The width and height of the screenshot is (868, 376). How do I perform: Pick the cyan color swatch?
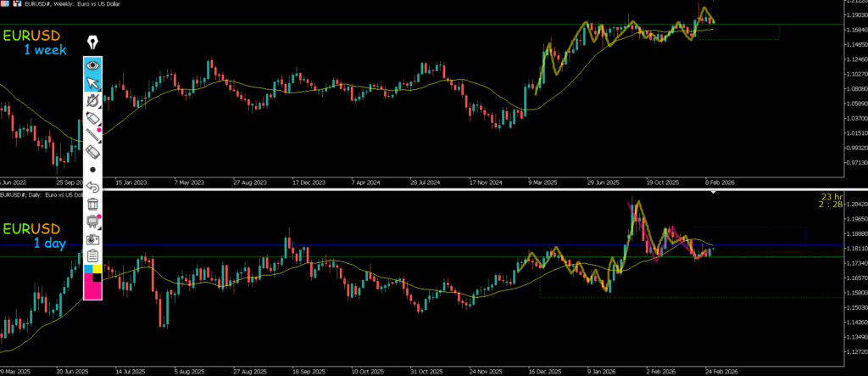(x=88, y=270)
